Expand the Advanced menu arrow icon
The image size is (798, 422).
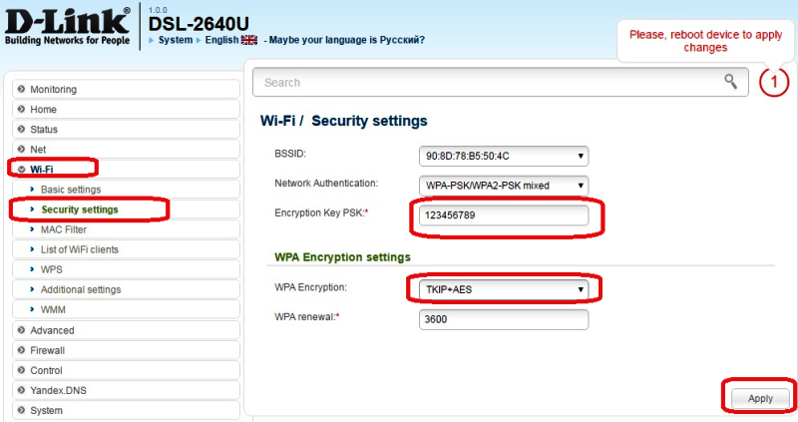21,330
